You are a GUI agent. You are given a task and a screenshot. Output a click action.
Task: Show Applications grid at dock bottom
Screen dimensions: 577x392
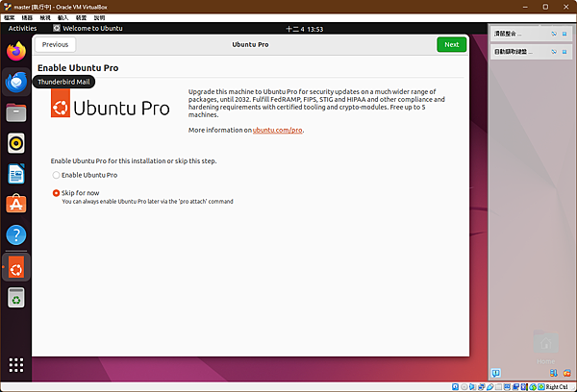16,365
